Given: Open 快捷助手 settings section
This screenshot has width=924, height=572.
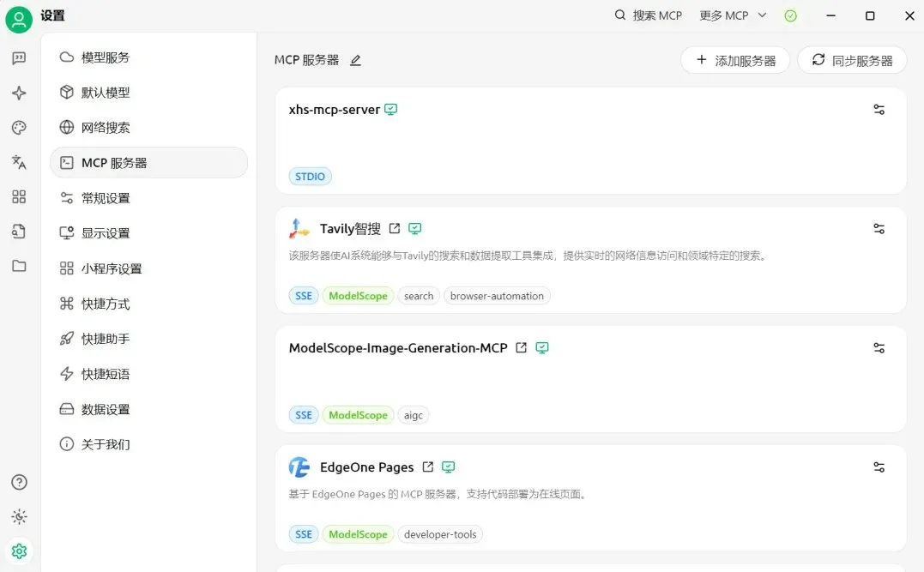Looking at the screenshot, I should [148, 339].
